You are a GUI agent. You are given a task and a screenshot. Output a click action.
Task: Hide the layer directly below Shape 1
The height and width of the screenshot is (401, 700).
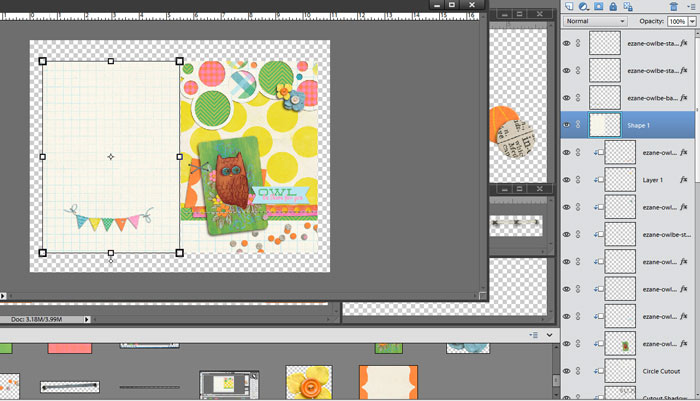[567, 152]
